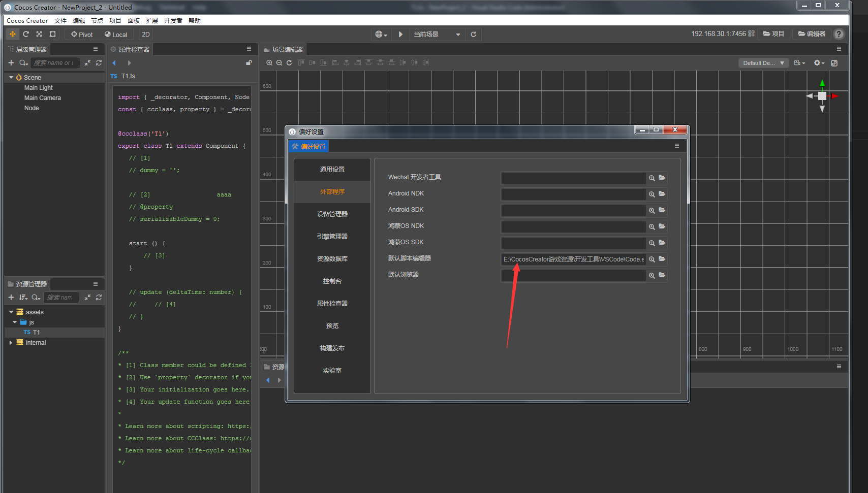Toggle the scene reference image icon

pyautogui.click(x=834, y=63)
